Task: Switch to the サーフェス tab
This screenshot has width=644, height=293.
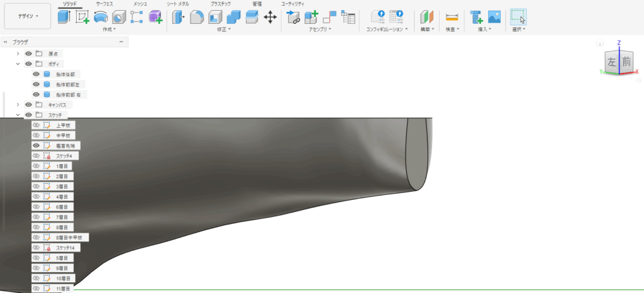Action: point(105,4)
